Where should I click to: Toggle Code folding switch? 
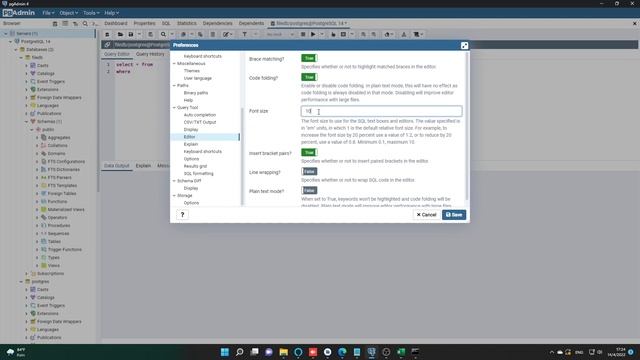pyautogui.click(x=309, y=77)
